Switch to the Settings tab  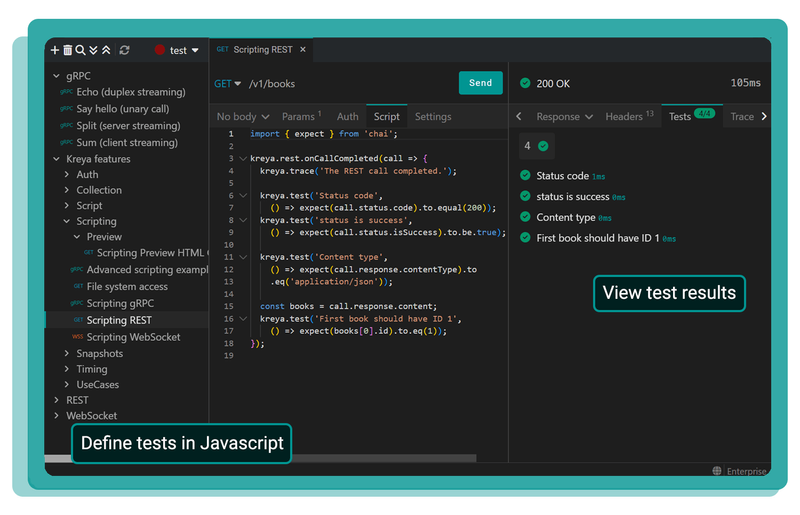click(x=433, y=117)
